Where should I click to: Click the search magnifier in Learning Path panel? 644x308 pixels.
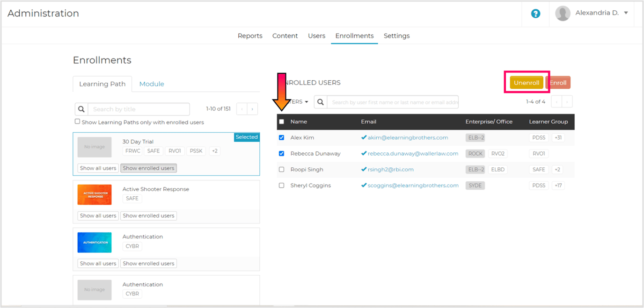pyautogui.click(x=81, y=108)
